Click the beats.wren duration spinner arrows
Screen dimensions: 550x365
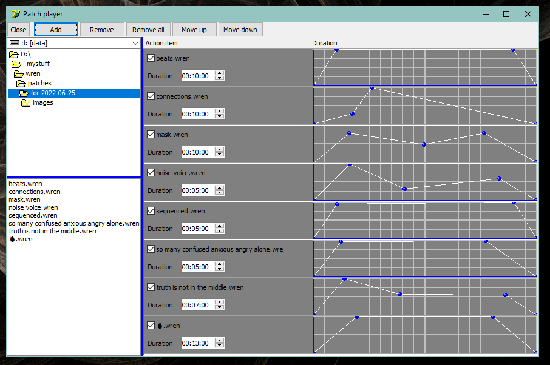pyautogui.click(x=220, y=75)
